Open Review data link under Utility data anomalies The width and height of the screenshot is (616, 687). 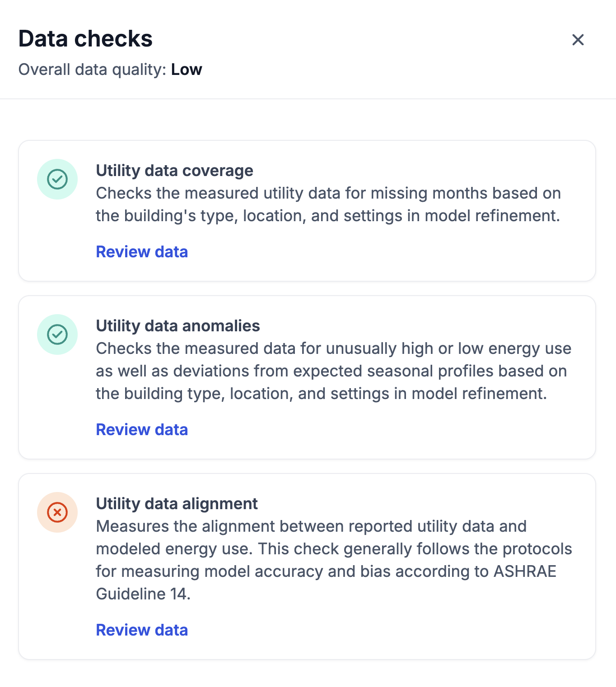coord(142,430)
